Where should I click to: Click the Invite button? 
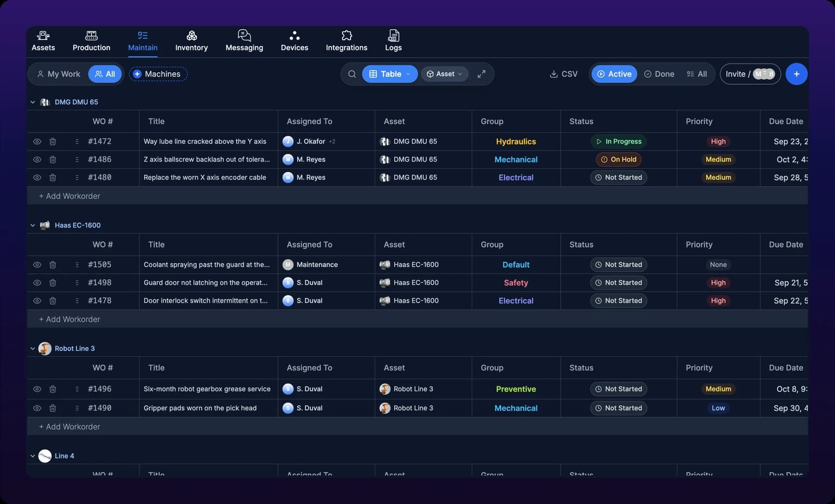[x=750, y=74]
